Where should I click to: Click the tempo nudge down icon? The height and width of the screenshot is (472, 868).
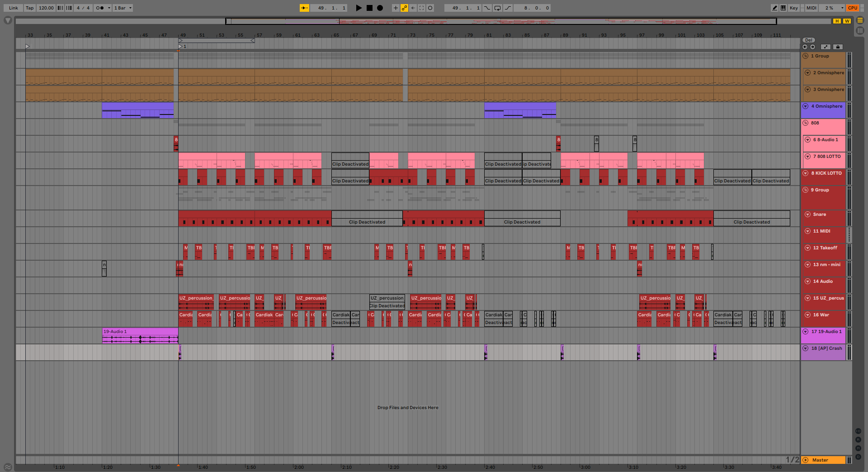60,8
